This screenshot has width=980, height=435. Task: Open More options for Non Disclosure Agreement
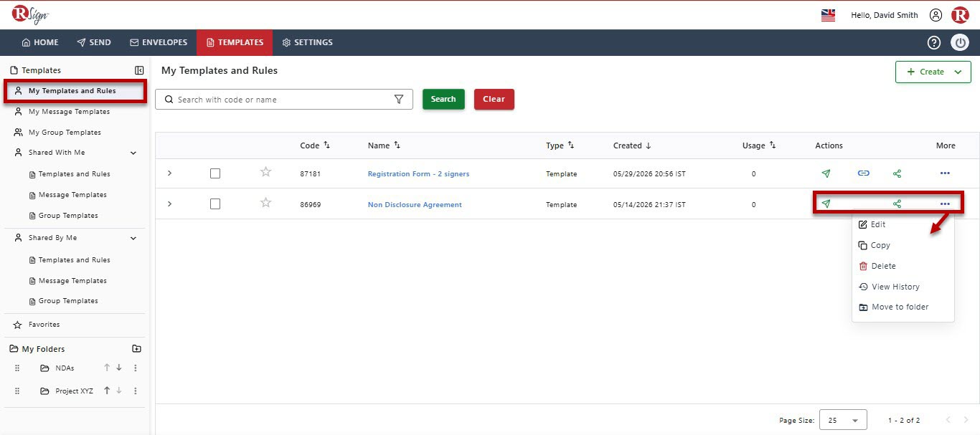pos(945,204)
